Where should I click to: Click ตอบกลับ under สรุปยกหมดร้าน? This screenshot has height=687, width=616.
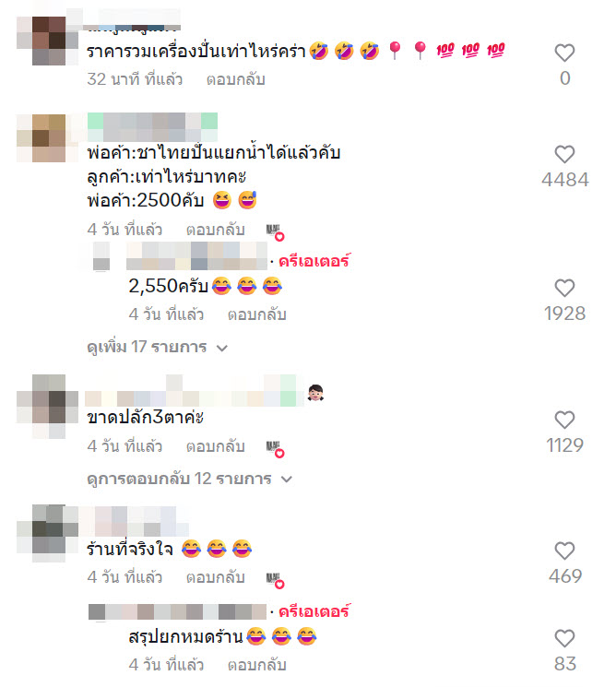coord(256,665)
